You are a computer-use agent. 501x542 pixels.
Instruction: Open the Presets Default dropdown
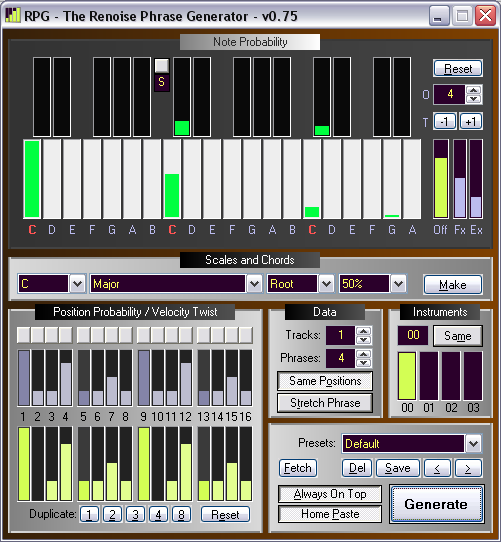(x=473, y=443)
